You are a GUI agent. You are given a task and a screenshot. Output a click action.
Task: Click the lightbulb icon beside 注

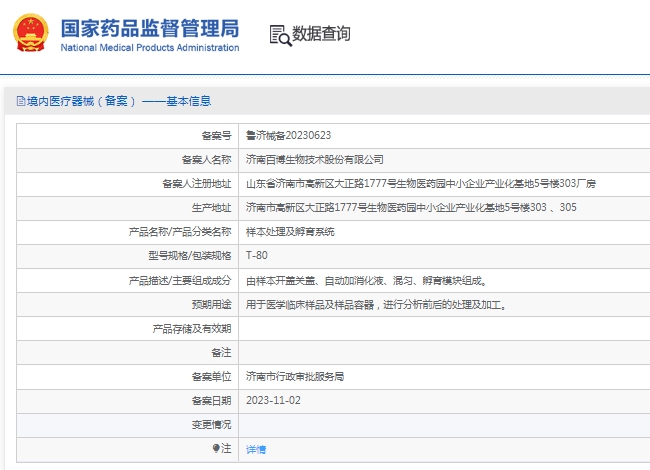(216, 448)
